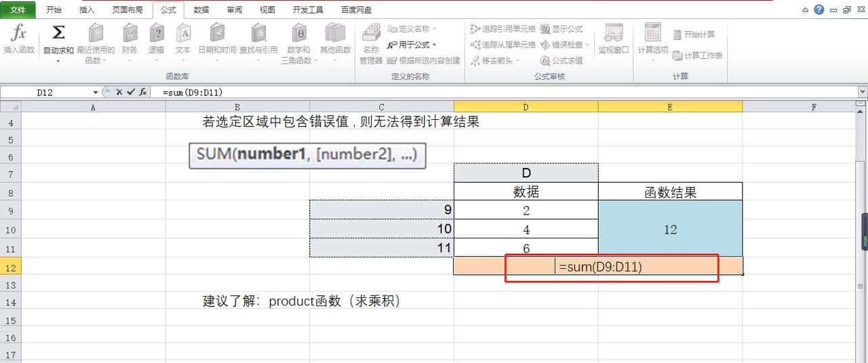Switch to the 页面布局 tab

tap(127, 10)
